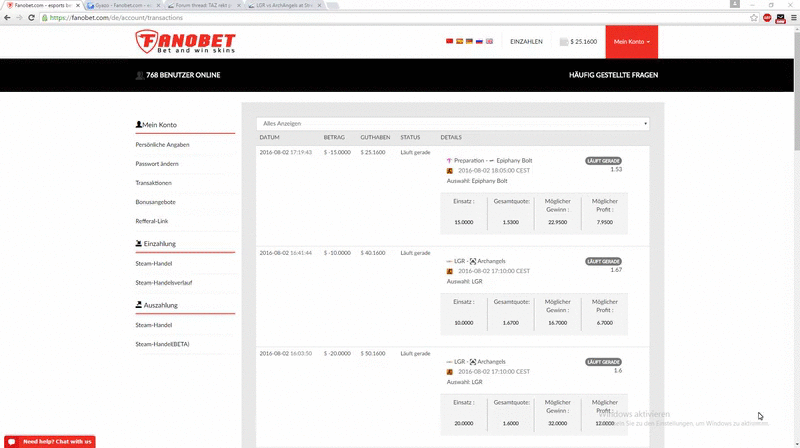
Task: Go forward with the browser forward arrow
Action: pyautogui.click(x=19, y=17)
